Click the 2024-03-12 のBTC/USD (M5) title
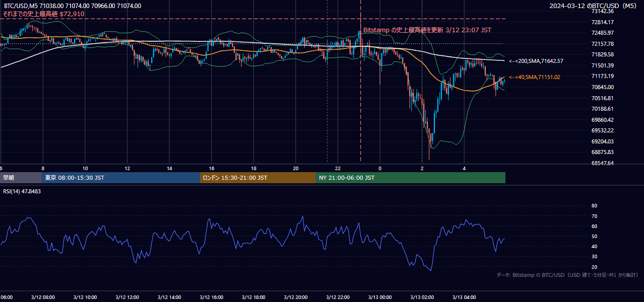 [x=594, y=6]
